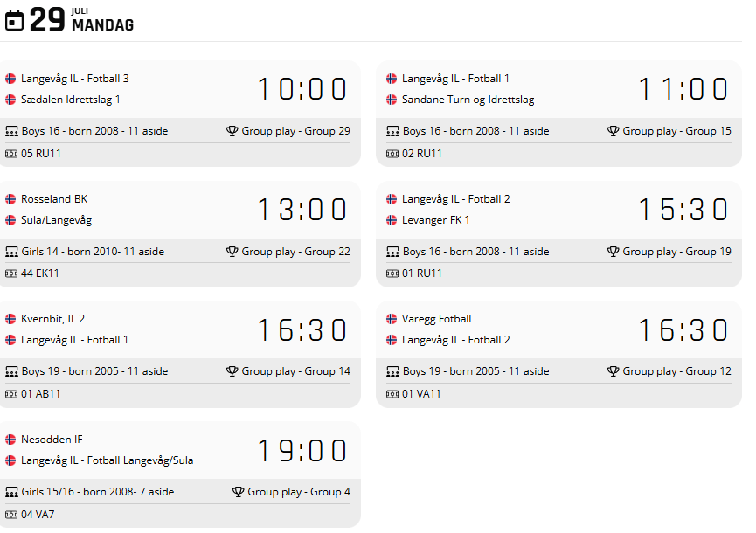Screen dimensions: 756x533
Task: Click the calendar icon beside date 29
Action: 14,19
